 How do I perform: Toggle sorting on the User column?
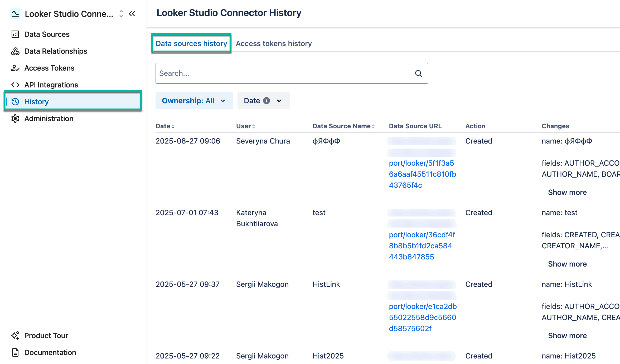(253, 126)
